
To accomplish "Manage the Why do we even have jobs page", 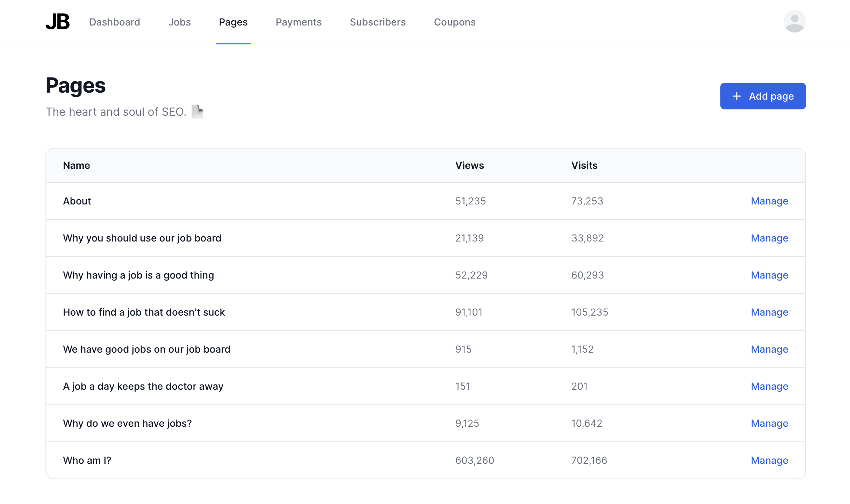I will coord(770,423).
